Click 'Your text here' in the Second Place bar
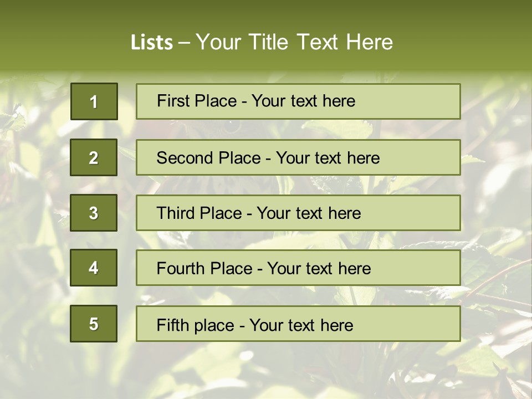The height and width of the screenshot is (399, 532). pyautogui.click(x=328, y=158)
